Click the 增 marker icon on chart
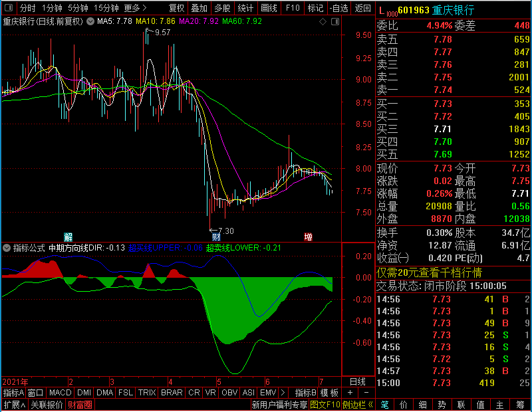 [x=308, y=237]
